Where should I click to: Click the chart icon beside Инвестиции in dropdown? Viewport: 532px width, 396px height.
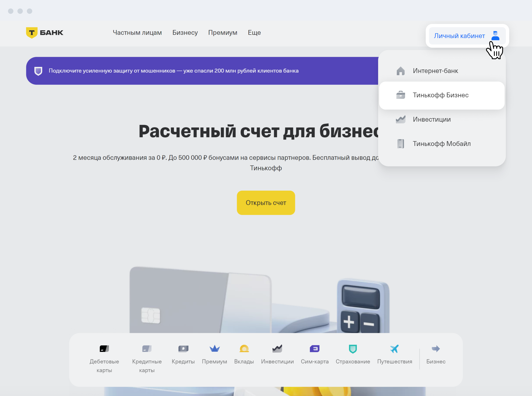400,119
